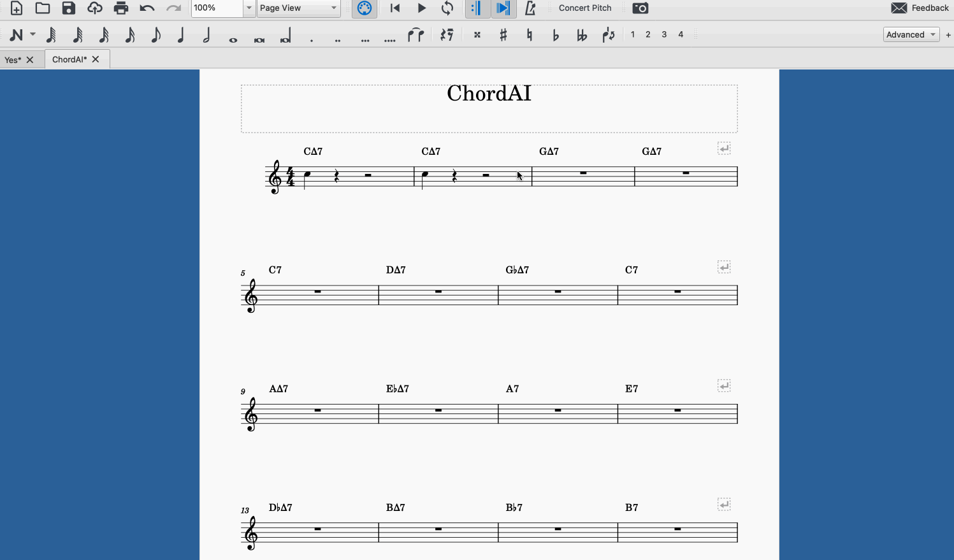Open the image capture tool
Screen dimensions: 954x560
639,8
